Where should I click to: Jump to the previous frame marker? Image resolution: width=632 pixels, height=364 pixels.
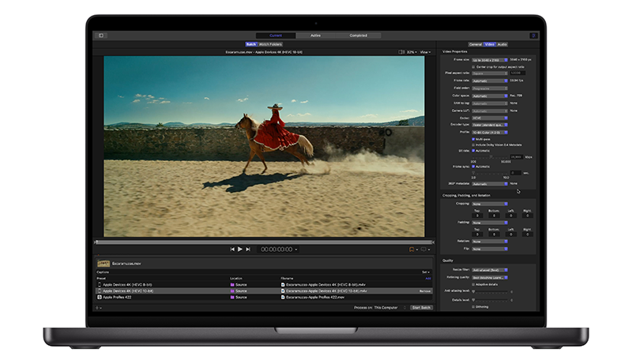[232, 249]
